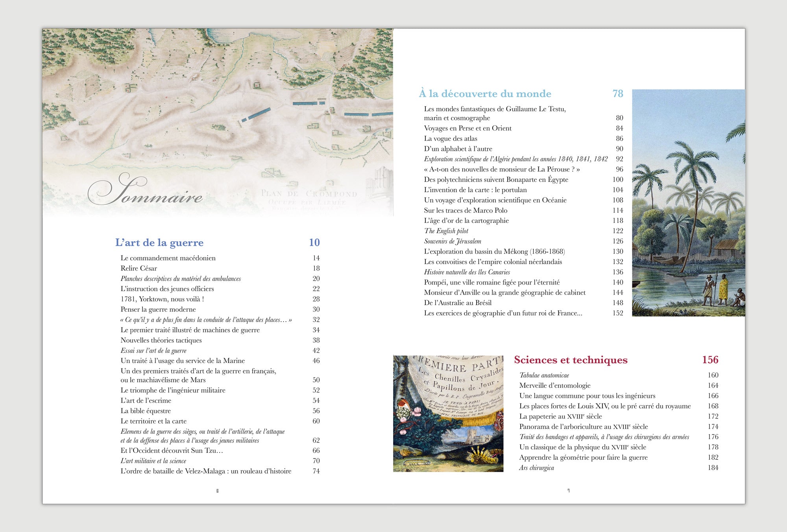Click the Sommaire script title

pyautogui.click(x=145, y=190)
